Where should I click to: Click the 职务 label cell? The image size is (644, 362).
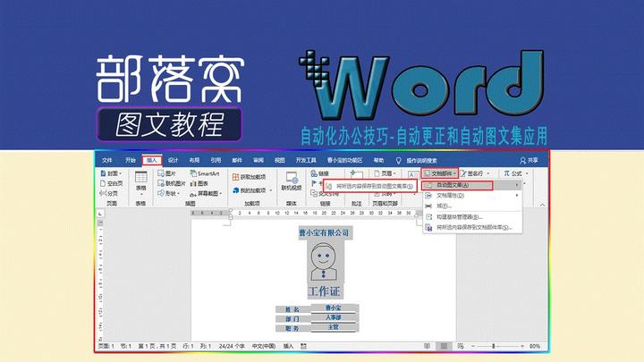[292, 328]
